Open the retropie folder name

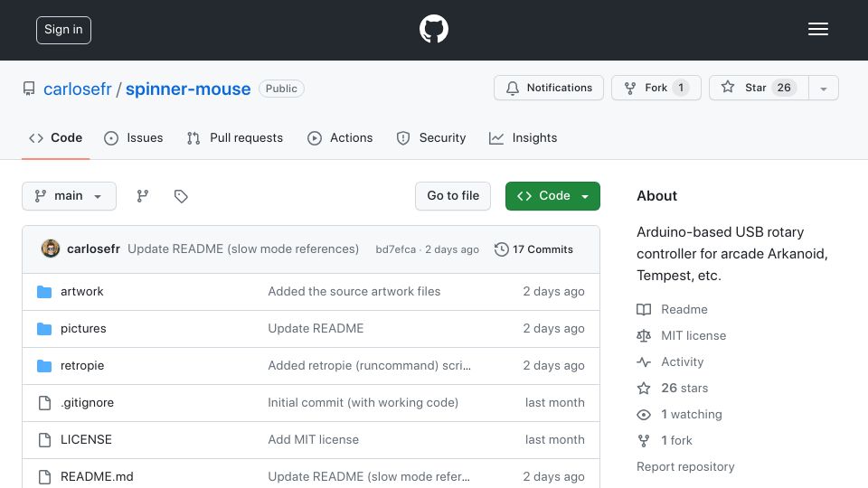[82, 366]
